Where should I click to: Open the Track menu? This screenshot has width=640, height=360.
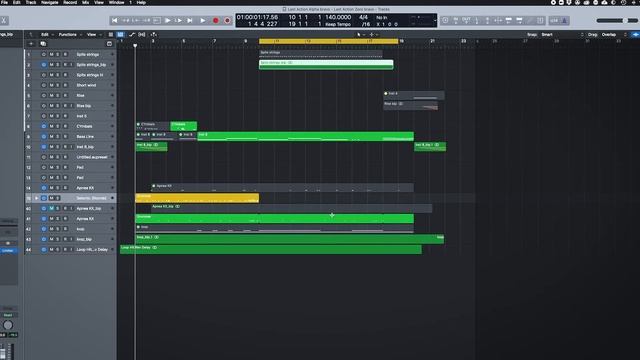(x=31, y=2)
